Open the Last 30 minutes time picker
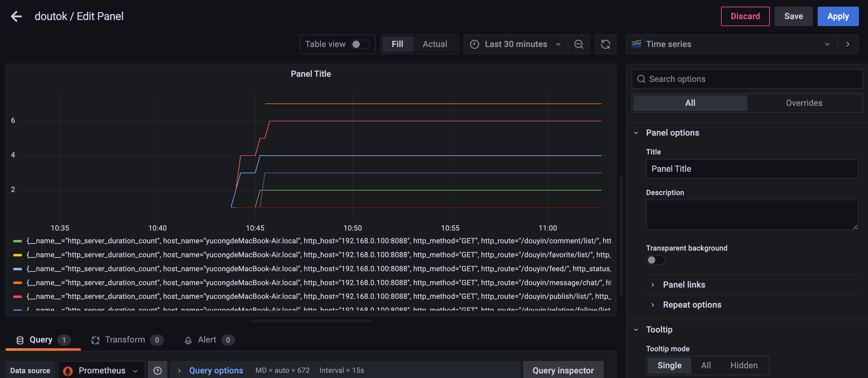Screen dimensions: 868x378 [x=516, y=44]
